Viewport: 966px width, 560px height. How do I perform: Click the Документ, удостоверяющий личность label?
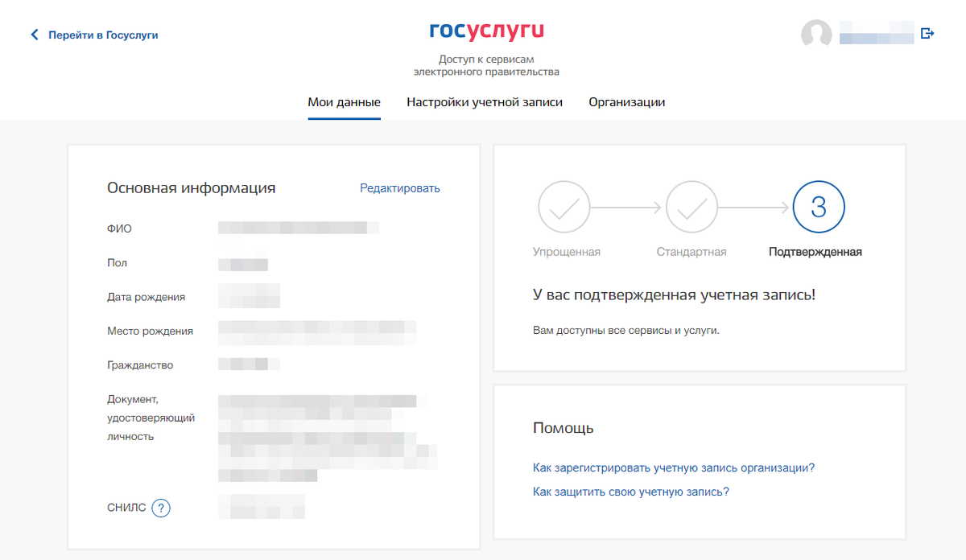(x=151, y=418)
